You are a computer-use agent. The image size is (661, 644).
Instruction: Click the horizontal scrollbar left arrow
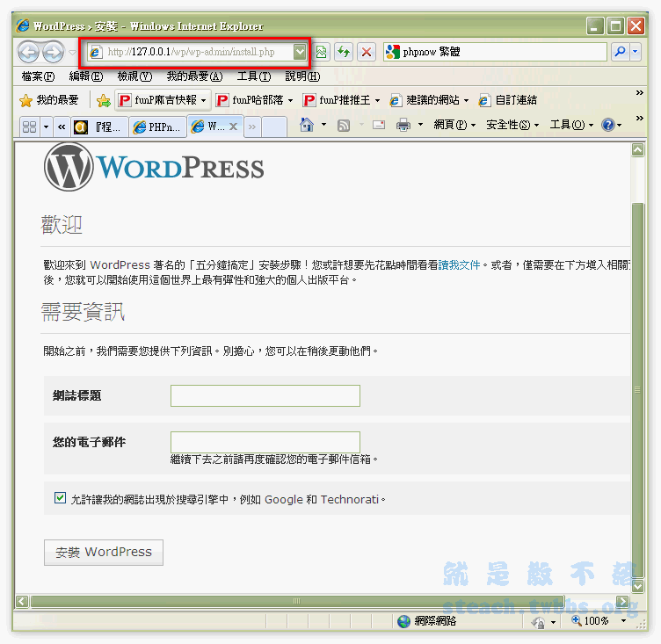22,602
